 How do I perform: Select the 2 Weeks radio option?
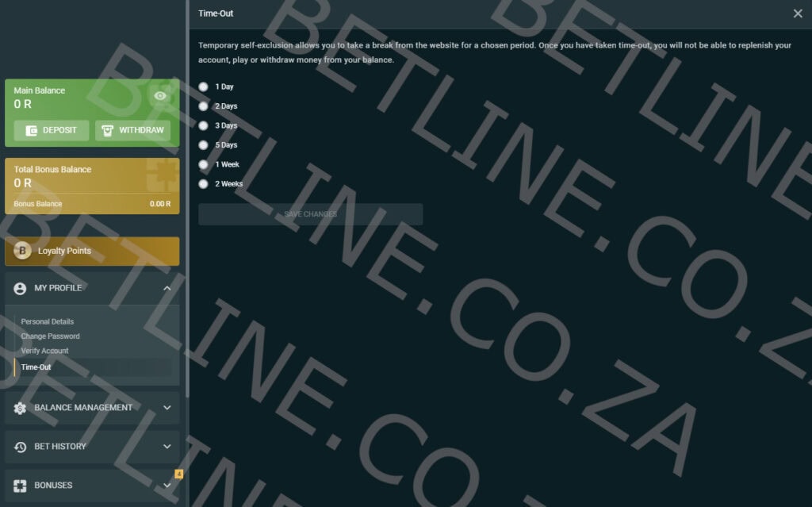pyautogui.click(x=204, y=184)
